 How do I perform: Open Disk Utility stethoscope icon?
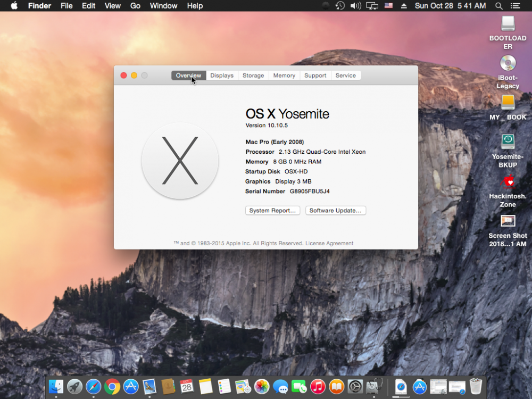[x=374, y=386]
